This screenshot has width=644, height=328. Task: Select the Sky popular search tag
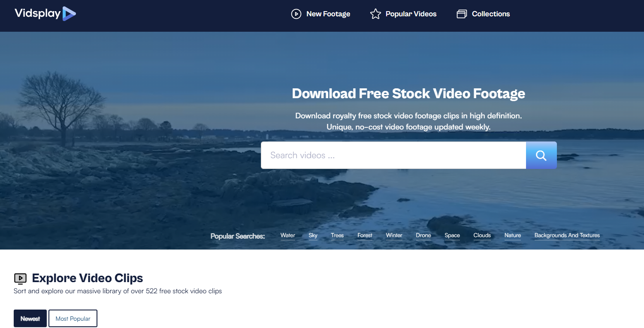[x=313, y=235]
